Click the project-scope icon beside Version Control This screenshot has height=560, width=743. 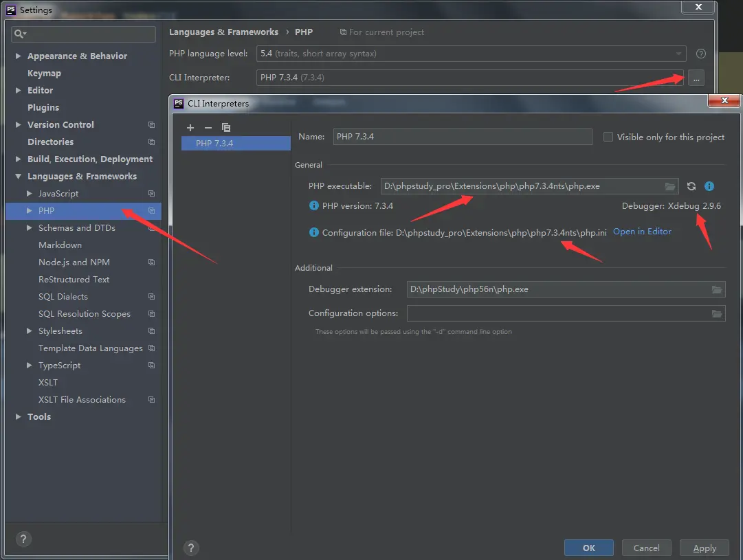tap(152, 124)
